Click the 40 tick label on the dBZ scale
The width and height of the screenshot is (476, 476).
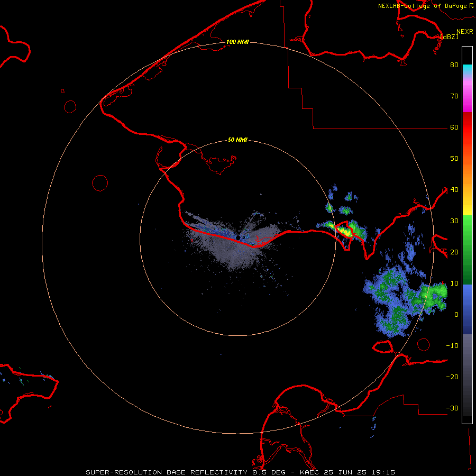click(x=454, y=190)
